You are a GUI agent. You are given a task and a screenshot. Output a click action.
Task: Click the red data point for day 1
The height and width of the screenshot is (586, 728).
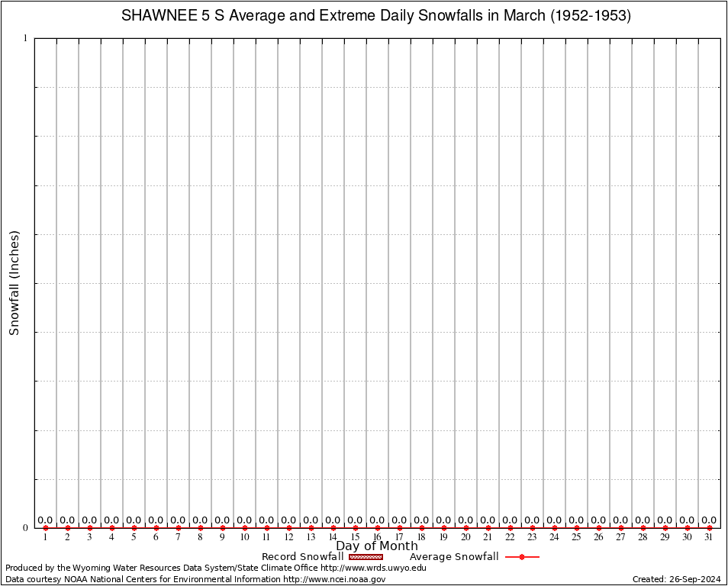point(46,528)
